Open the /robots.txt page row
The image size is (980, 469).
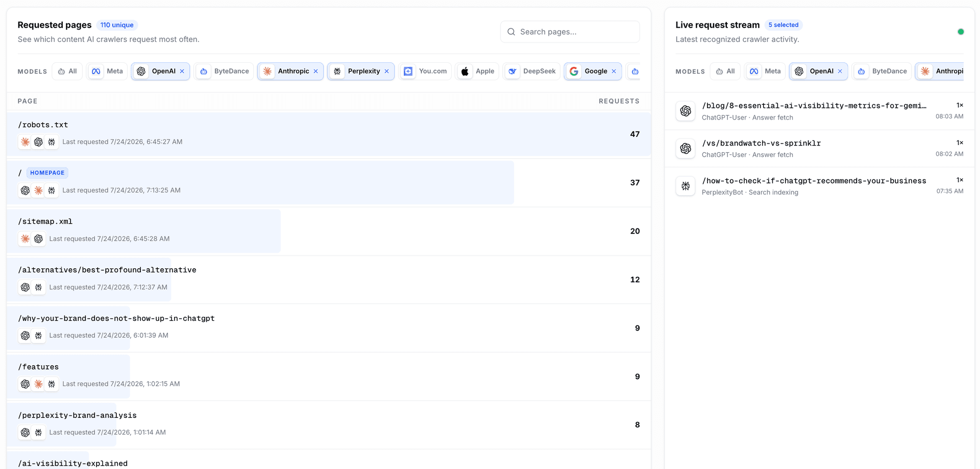(329, 134)
